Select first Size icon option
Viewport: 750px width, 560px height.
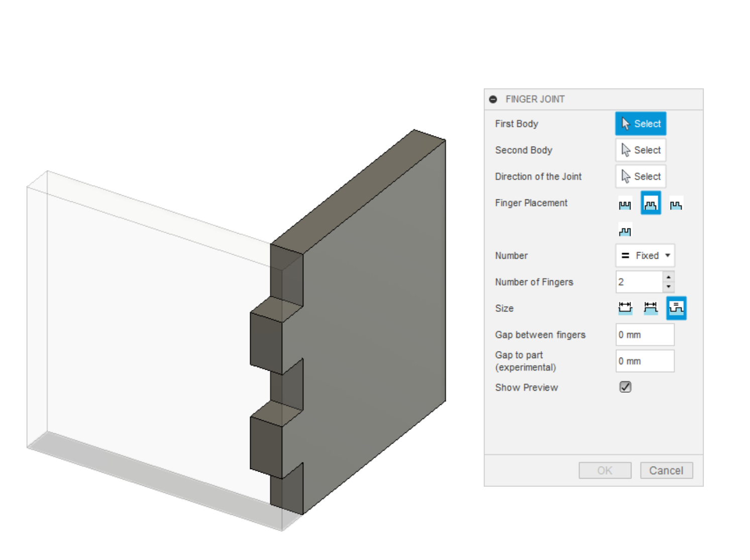coord(624,308)
